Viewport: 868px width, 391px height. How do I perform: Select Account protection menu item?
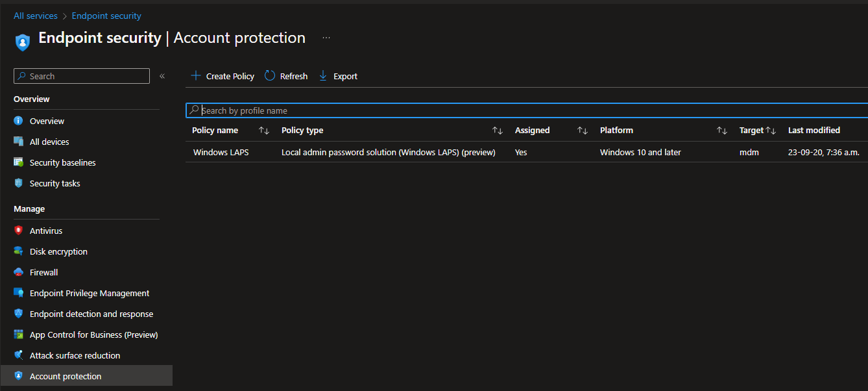(x=86, y=376)
